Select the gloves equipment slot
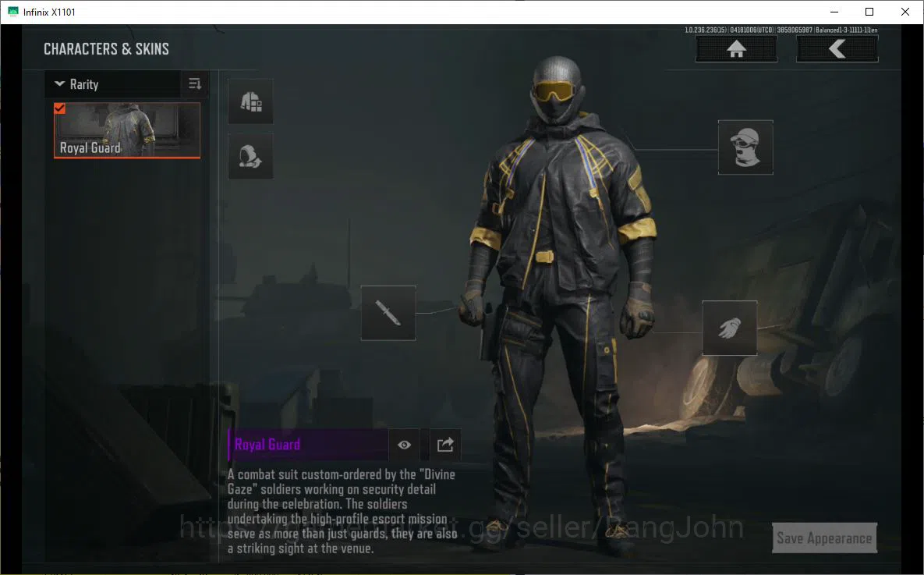924x575 pixels. pos(730,328)
